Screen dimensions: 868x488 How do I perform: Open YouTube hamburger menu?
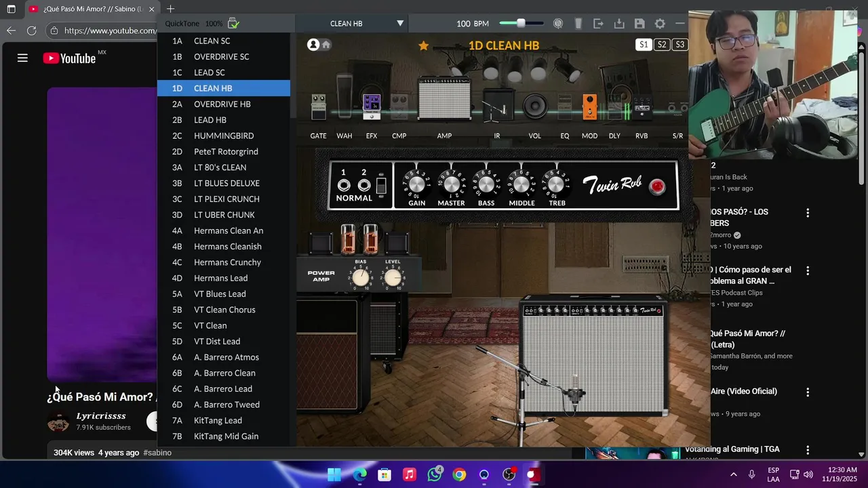pyautogui.click(x=22, y=58)
